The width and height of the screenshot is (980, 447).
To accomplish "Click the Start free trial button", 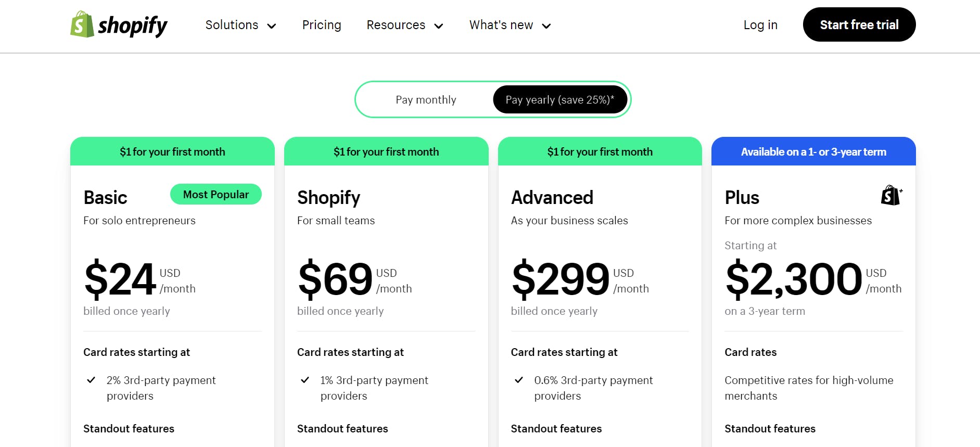I will [x=859, y=24].
